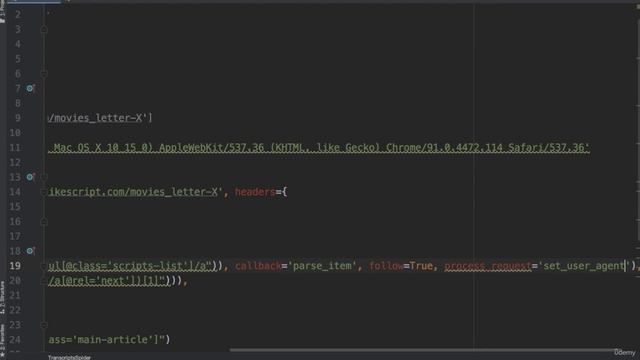The height and width of the screenshot is (360, 640).
Task: Click the True value after follow
Action: pos(421,266)
